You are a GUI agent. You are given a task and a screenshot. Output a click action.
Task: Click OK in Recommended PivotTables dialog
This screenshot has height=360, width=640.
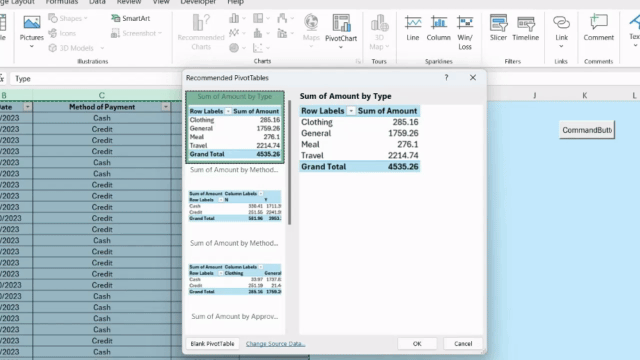417,344
